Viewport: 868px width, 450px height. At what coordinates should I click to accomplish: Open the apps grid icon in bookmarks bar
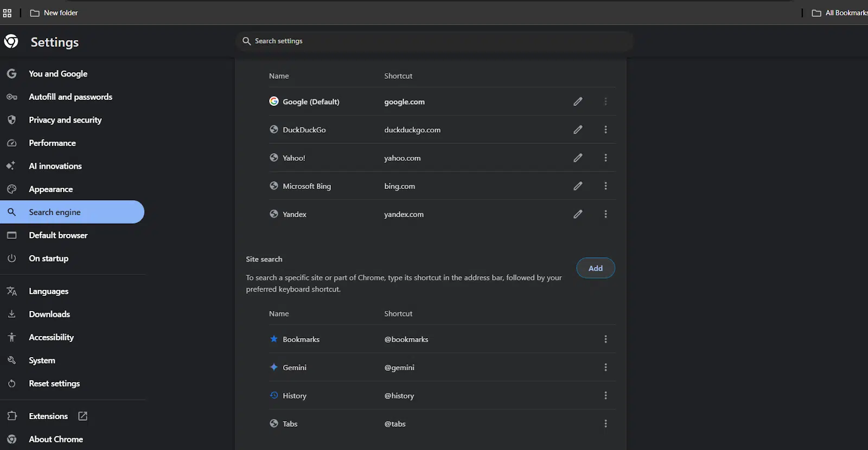click(x=7, y=13)
